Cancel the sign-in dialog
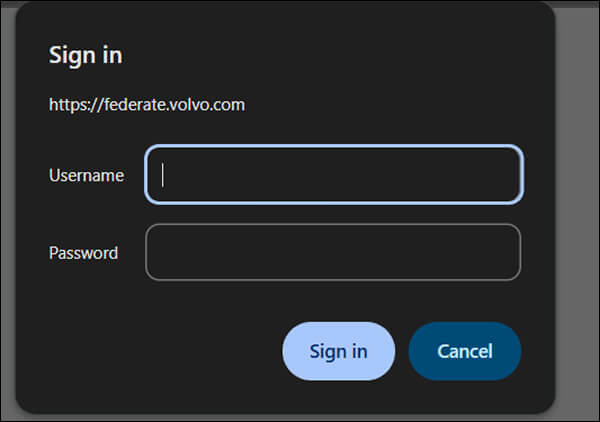Screen dimensions: 600x422 (x=465, y=351)
